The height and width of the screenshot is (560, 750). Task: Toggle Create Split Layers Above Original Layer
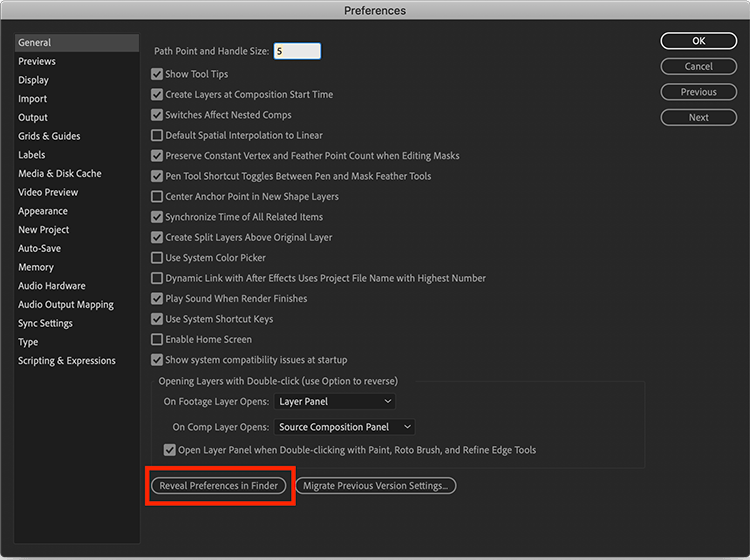click(157, 237)
